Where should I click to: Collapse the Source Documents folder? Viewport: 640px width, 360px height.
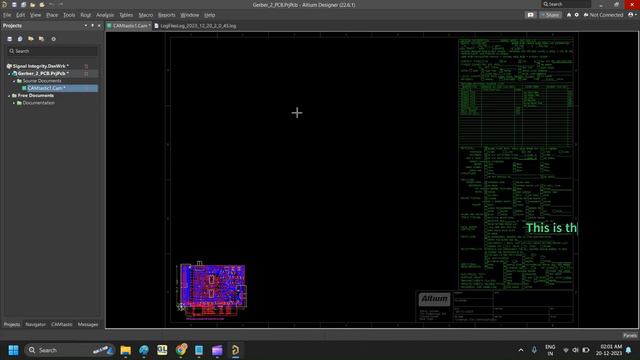pos(14,81)
